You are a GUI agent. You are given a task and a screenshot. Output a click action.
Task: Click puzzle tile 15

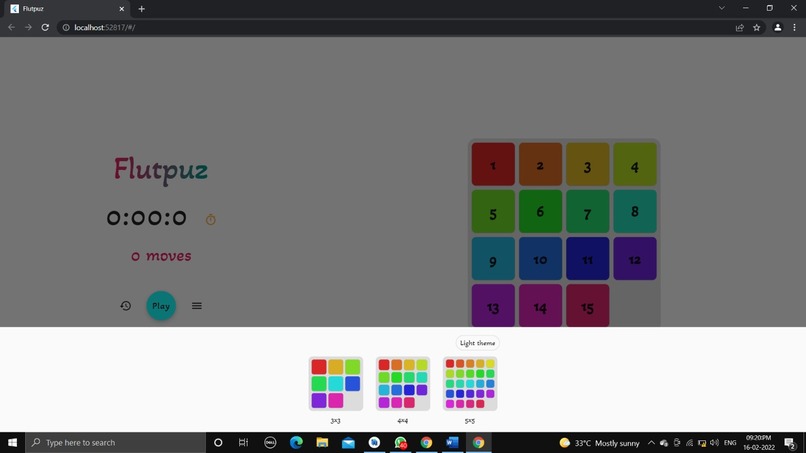point(588,305)
